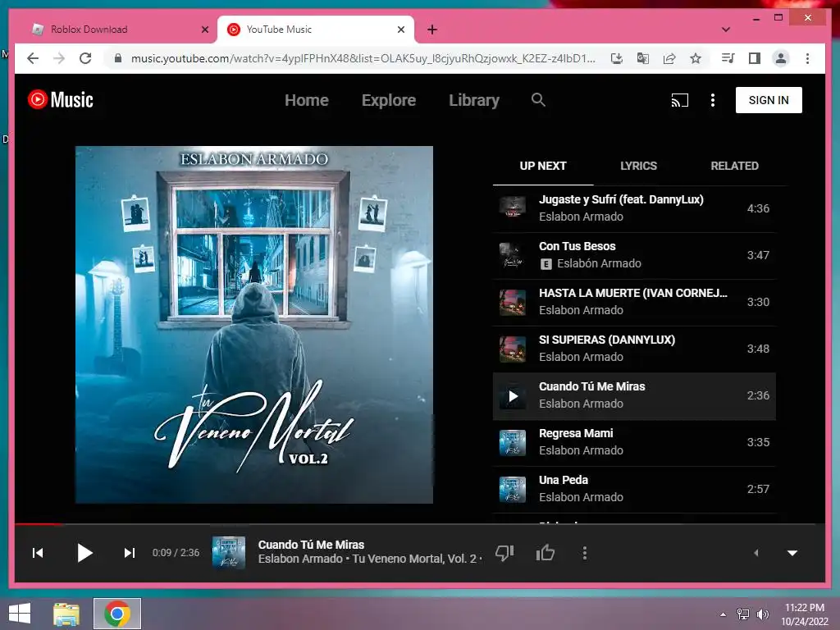Dislike the current song

504,553
